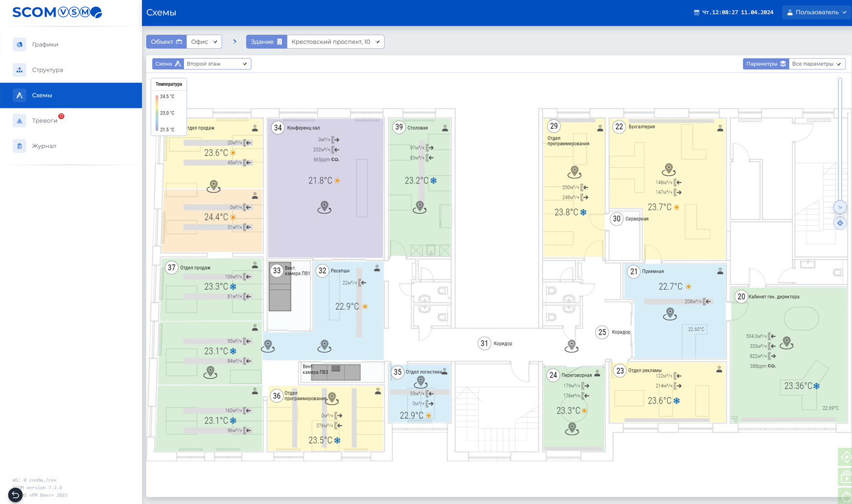Click the SCOM VSM logo
Viewport: 852px width, 504px height.
57,12
